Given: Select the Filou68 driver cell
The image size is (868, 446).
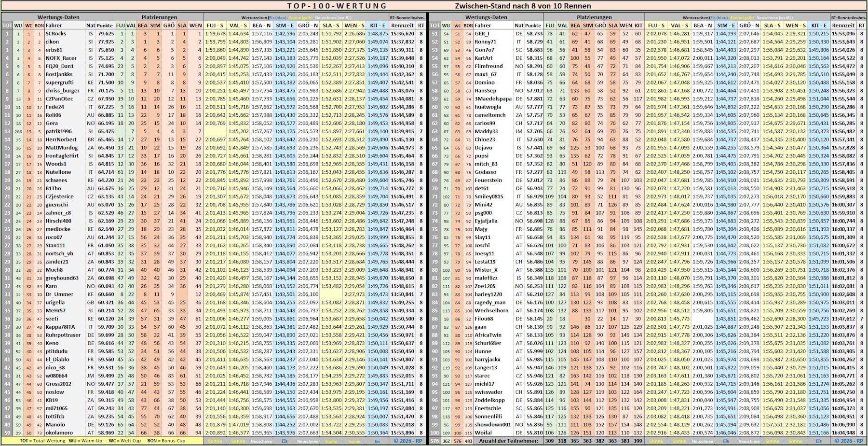Looking at the screenshot, I should click(x=484, y=319).
